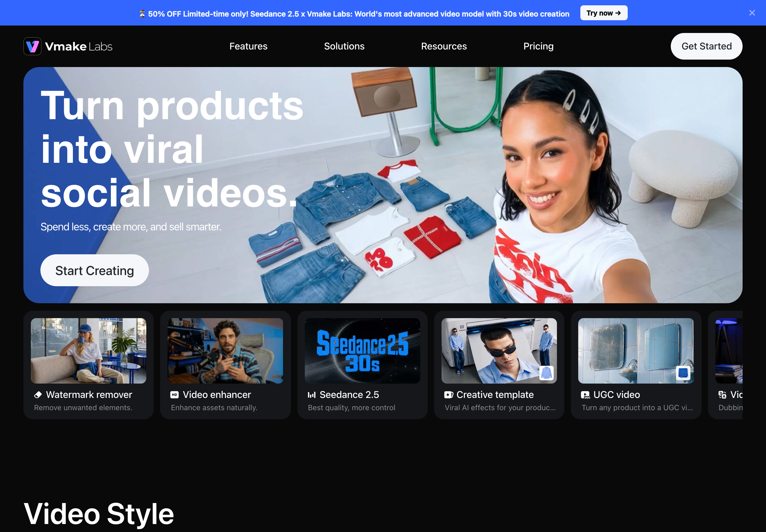Click the Seedance 2.5 title
This screenshot has height=532, width=766.
click(x=349, y=395)
